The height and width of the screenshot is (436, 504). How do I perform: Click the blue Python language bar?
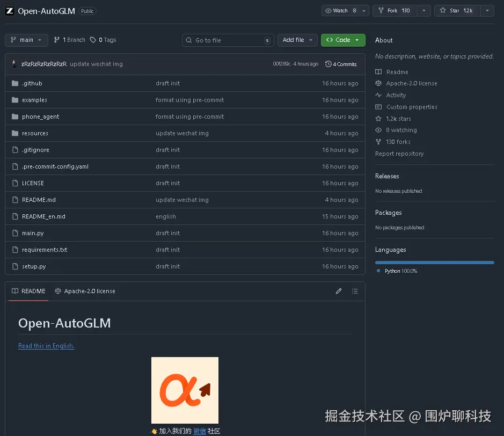pos(435,263)
